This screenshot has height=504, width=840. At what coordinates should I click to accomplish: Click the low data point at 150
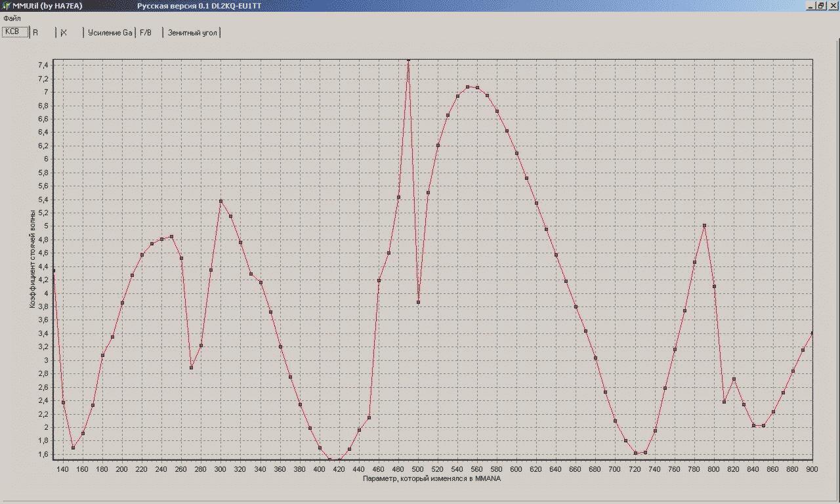[x=73, y=448]
